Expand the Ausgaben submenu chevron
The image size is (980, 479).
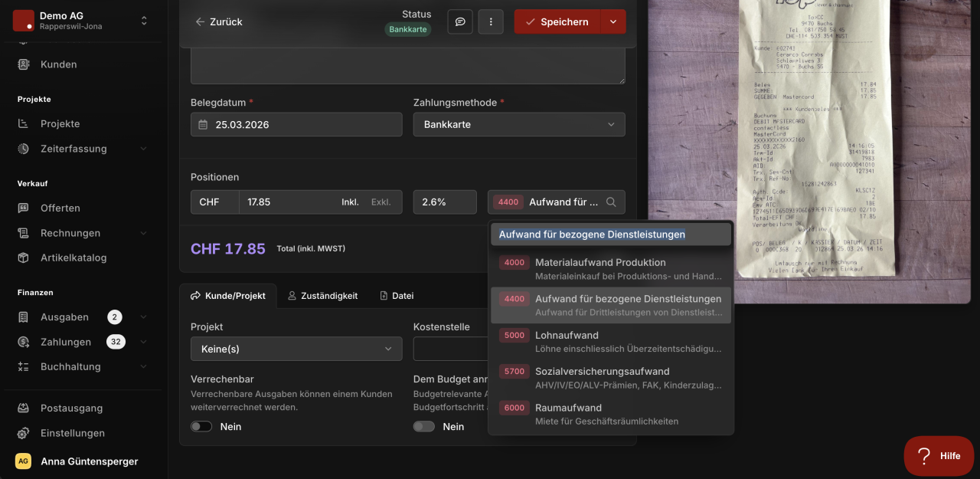(143, 317)
